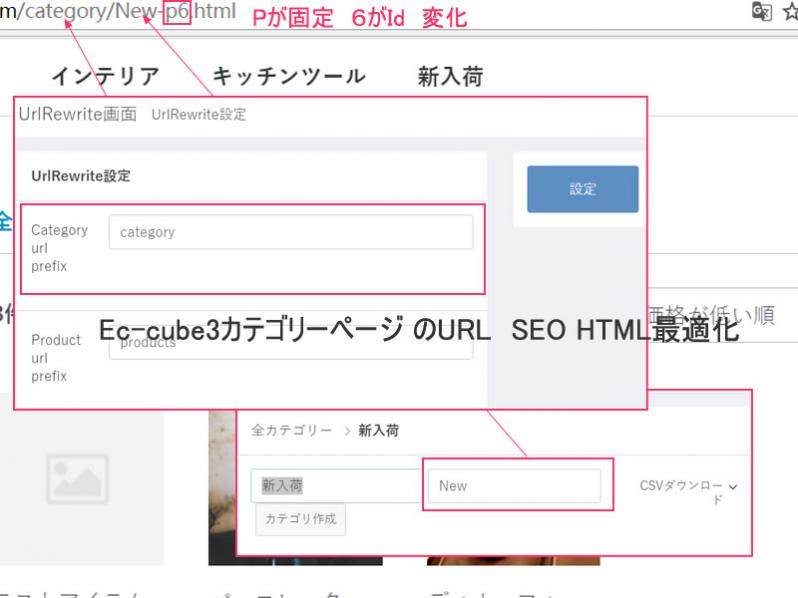The width and height of the screenshot is (798, 598).
Task: Click the Category url prefix input field
Action: coord(291,232)
